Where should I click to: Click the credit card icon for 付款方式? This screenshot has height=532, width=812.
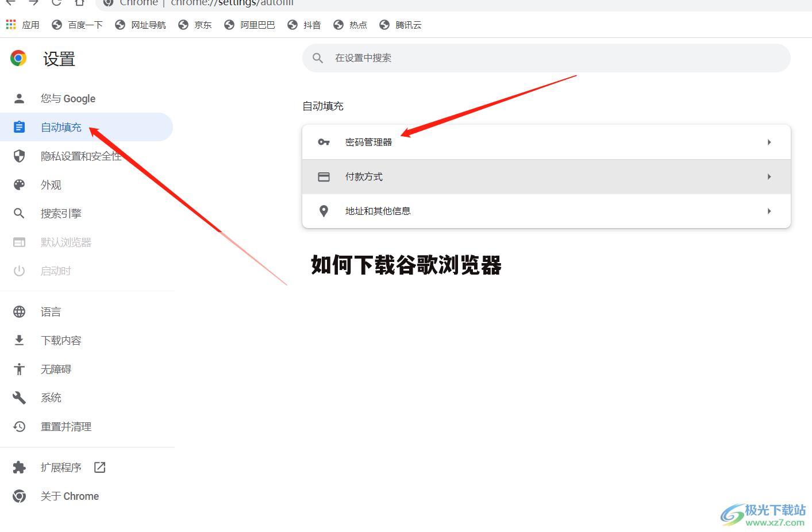point(324,176)
